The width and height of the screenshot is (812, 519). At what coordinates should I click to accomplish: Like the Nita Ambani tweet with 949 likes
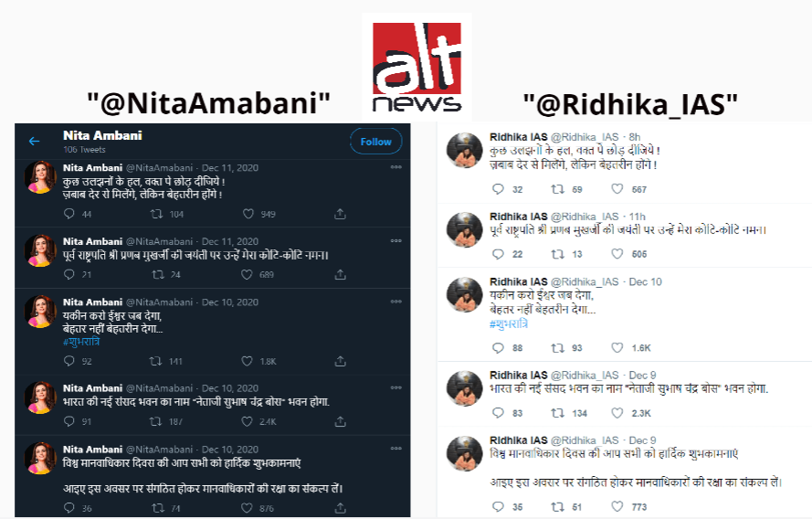coord(248,214)
